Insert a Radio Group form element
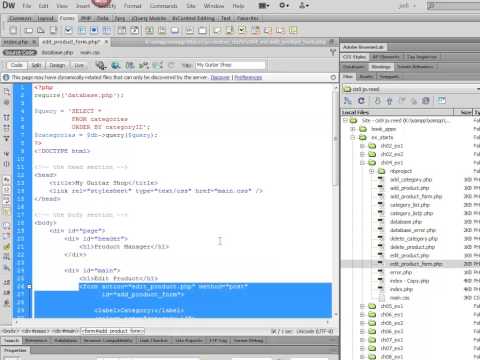480x360 pixels. (x=107, y=30)
